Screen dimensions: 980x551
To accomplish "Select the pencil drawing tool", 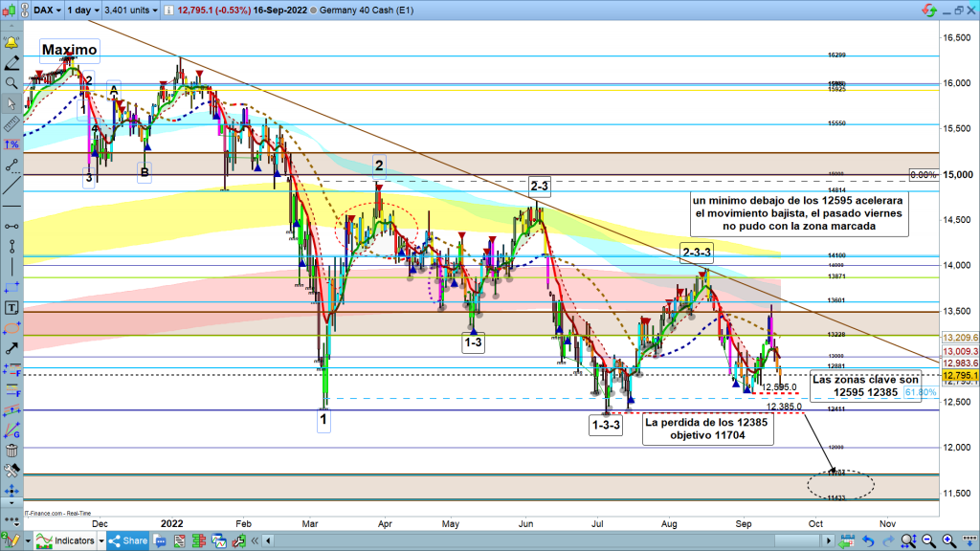I will pyautogui.click(x=12, y=64).
